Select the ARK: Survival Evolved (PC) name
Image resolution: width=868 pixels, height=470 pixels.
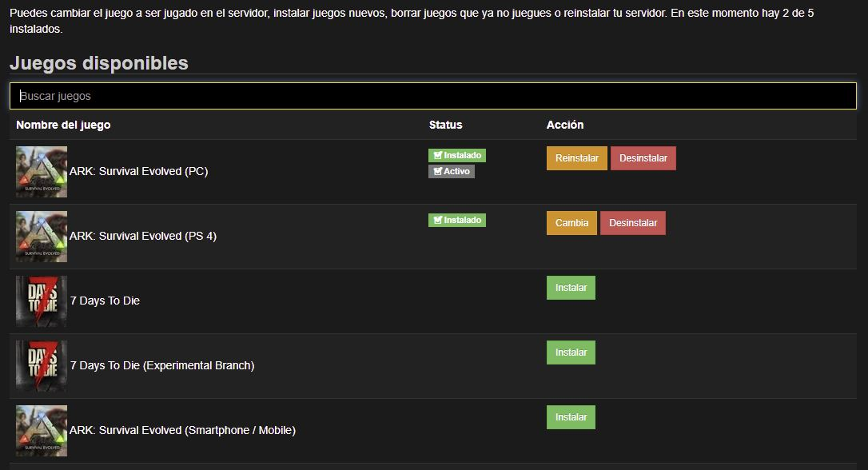click(x=138, y=172)
